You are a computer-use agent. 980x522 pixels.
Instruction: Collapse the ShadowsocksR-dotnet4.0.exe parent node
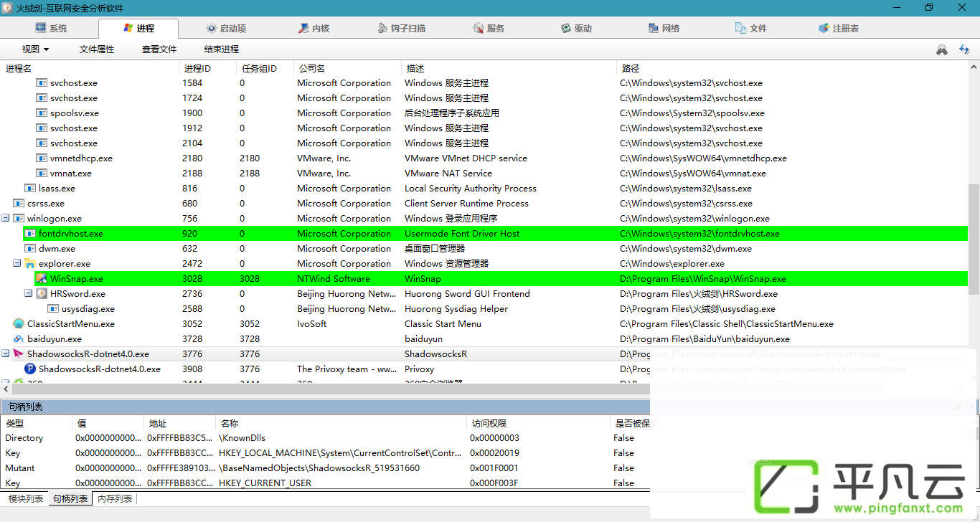tap(6, 353)
